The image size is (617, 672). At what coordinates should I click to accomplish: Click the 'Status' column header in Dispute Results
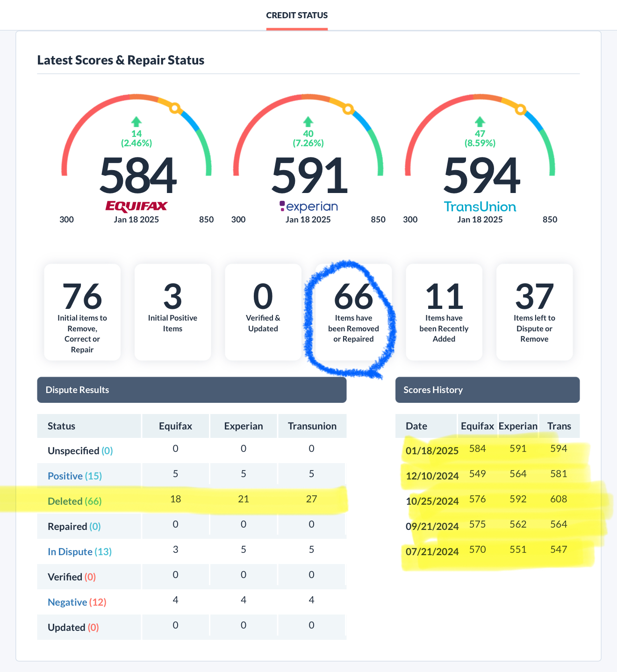61,426
